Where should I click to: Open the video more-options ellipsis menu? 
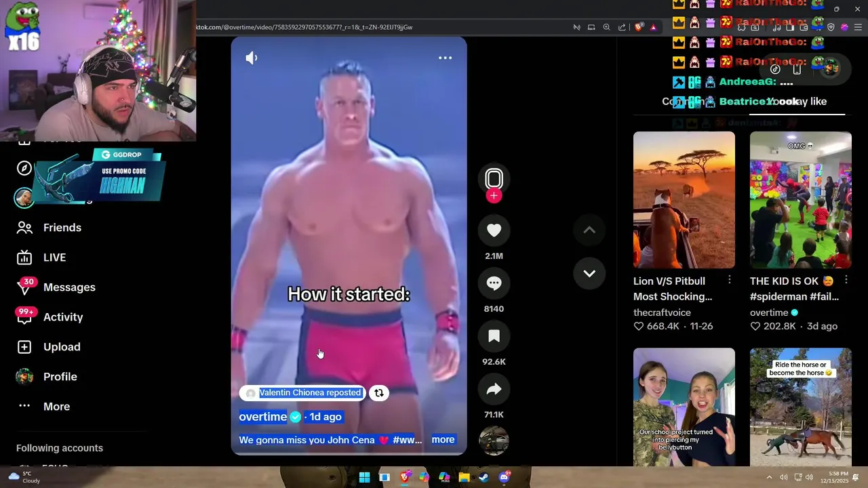click(x=445, y=58)
